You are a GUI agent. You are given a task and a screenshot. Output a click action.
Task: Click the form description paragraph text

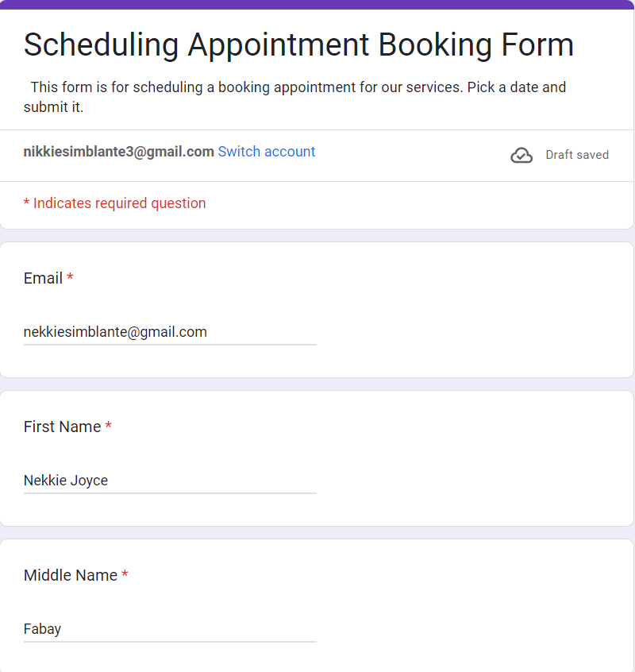pyautogui.click(x=294, y=97)
